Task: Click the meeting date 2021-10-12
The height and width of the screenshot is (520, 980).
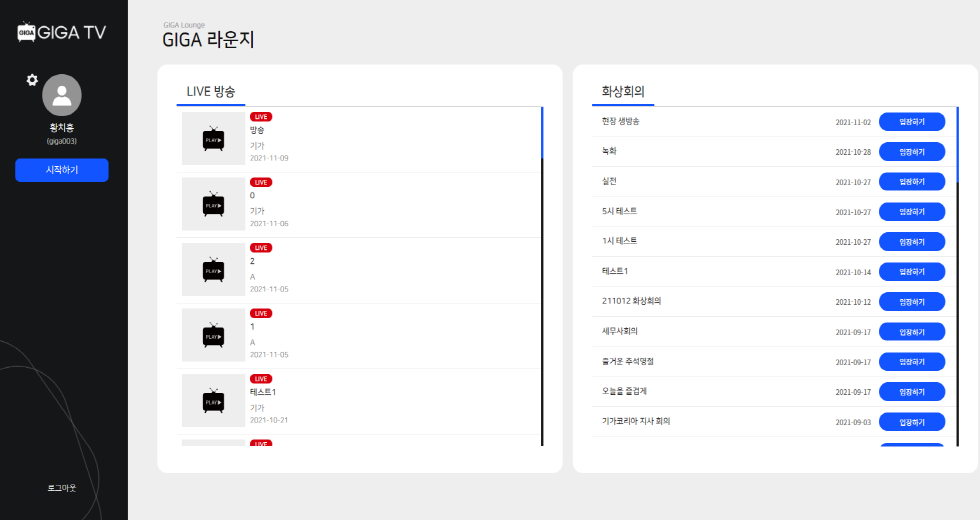Action: pos(853,302)
